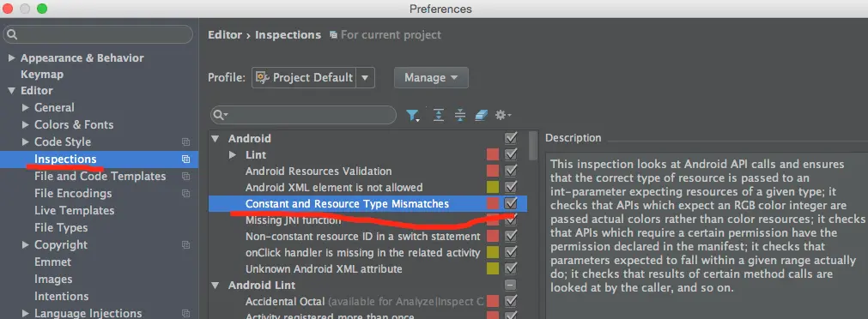868x319 pixels.
Task: Open File Types settings page
Action: click(61, 228)
